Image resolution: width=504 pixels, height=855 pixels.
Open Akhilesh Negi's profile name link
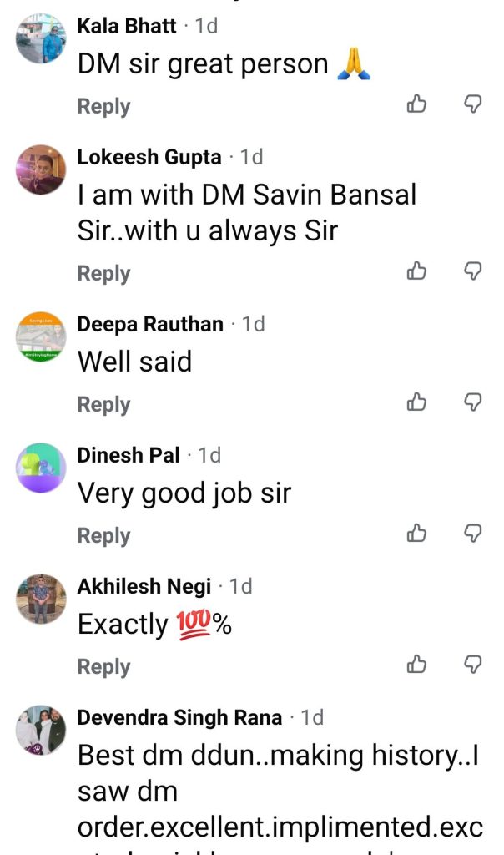[x=144, y=586]
